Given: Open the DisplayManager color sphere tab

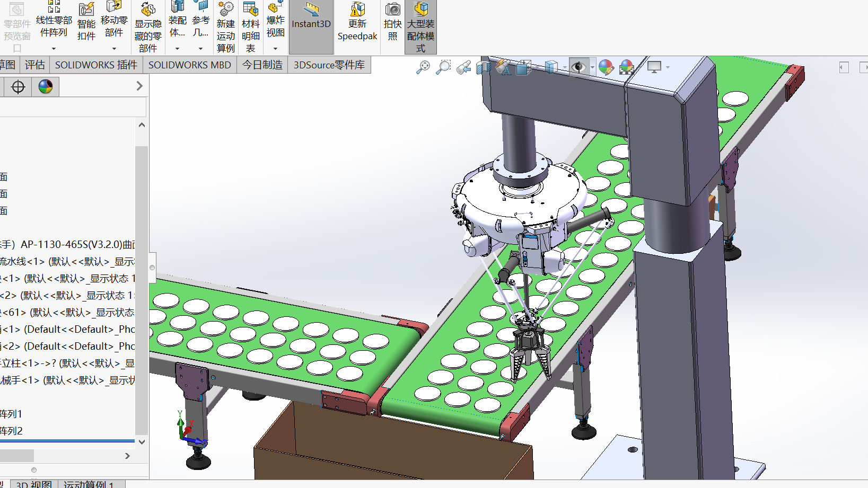Looking at the screenshot, I should tap(46, 86).
